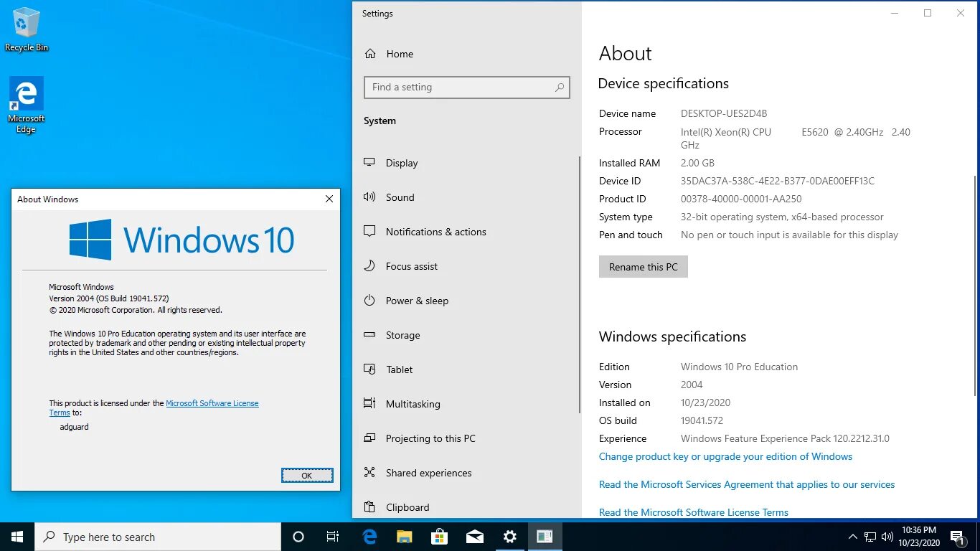980x551 pixels.
Task: Open File Explorer from the taskbar
Action: (x=405, y=537)
